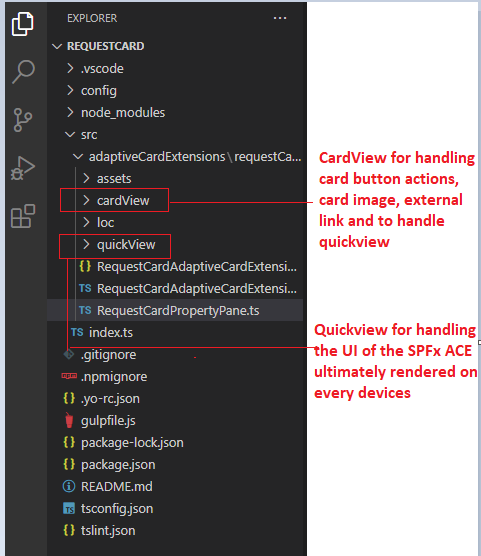
Task: Open the Explorer activity bar icon
Action: (x=23, y=24)
